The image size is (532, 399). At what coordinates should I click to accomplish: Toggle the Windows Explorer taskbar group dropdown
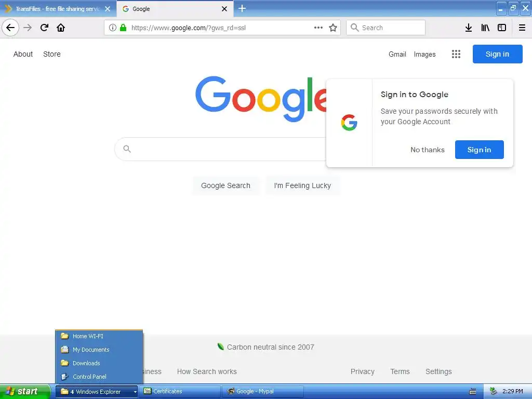pyautogui.click(x=96, y=392)
